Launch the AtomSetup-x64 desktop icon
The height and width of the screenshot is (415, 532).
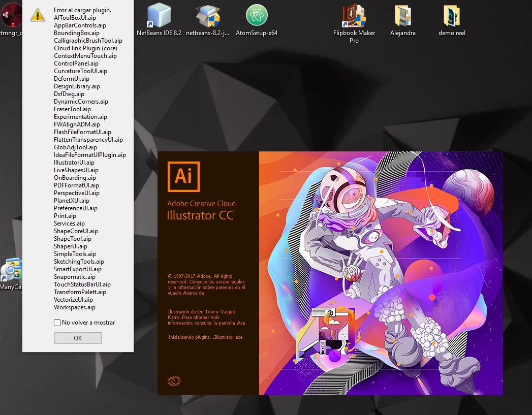click(x=257, y=19)
